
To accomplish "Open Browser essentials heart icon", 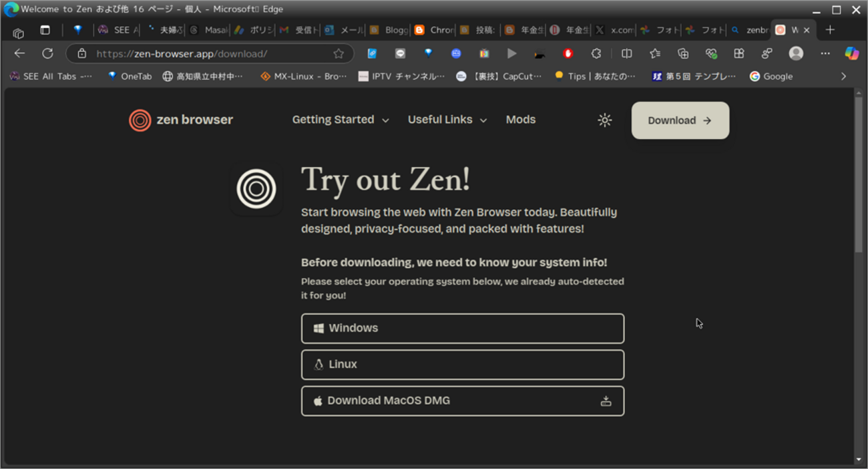I will pyautogui.click(x=710, y=53).
